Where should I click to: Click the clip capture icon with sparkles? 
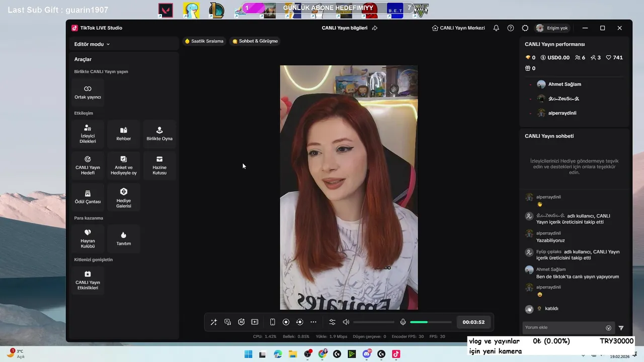tap(255, 322)
